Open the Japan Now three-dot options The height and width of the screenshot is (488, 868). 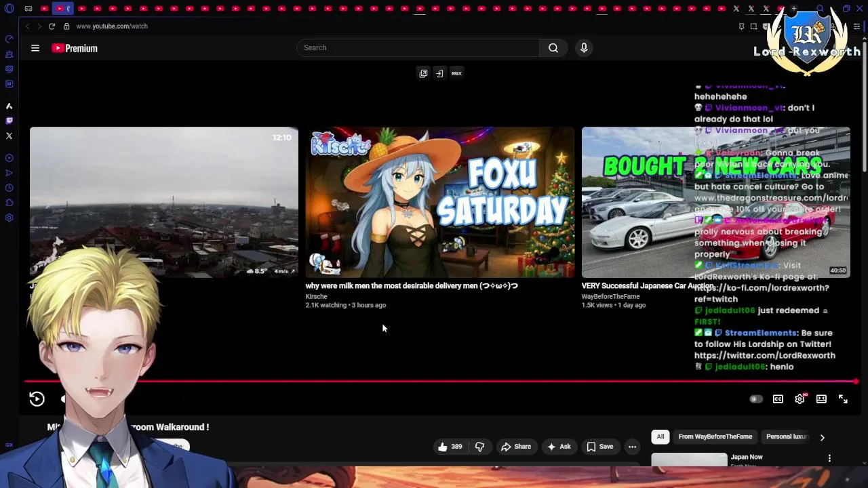point(829,459)
